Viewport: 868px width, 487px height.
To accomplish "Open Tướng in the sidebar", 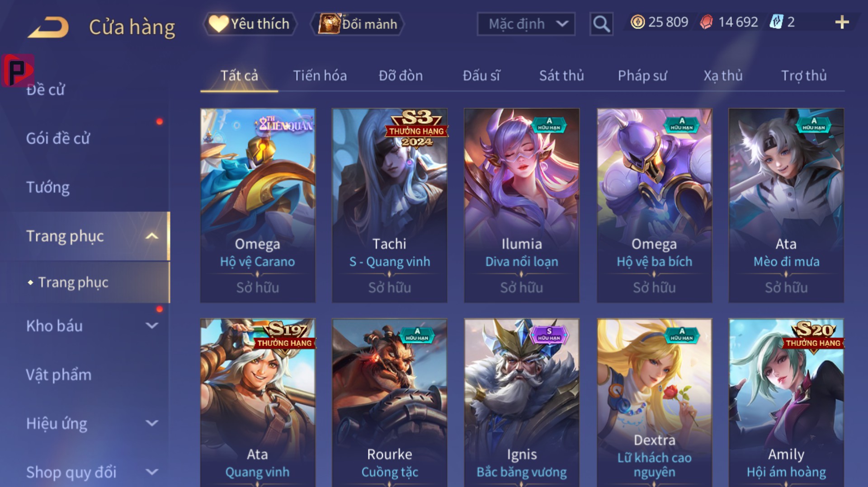I will click(48, 187).
